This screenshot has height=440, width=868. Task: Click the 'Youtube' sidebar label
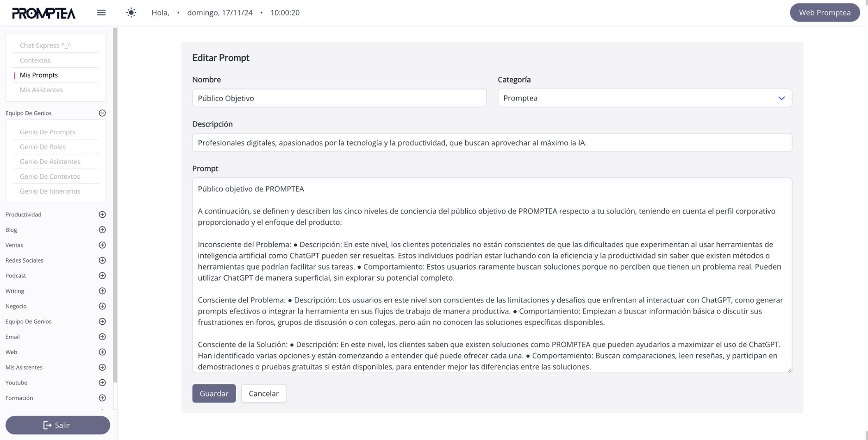pos(16,383)
